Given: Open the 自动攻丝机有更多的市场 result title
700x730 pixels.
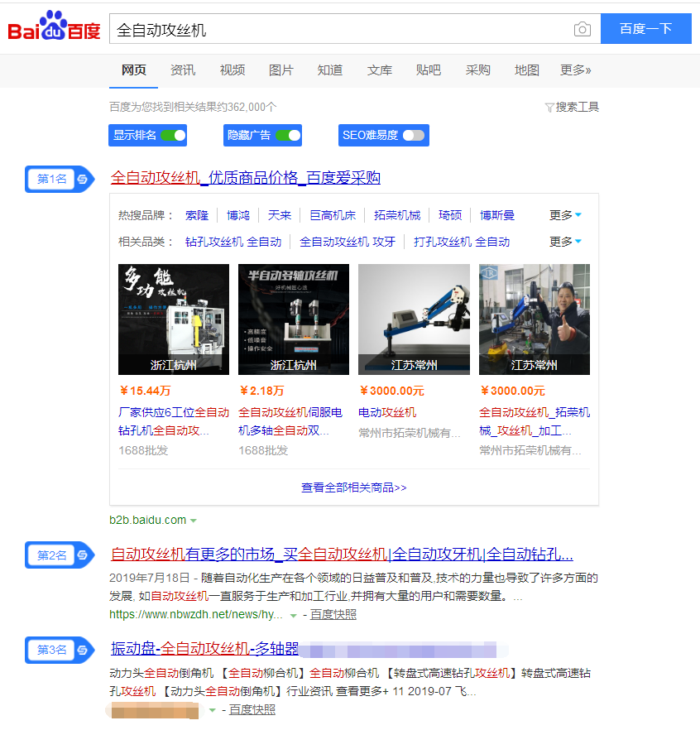Looking at the screenshot, I should 342,554.
